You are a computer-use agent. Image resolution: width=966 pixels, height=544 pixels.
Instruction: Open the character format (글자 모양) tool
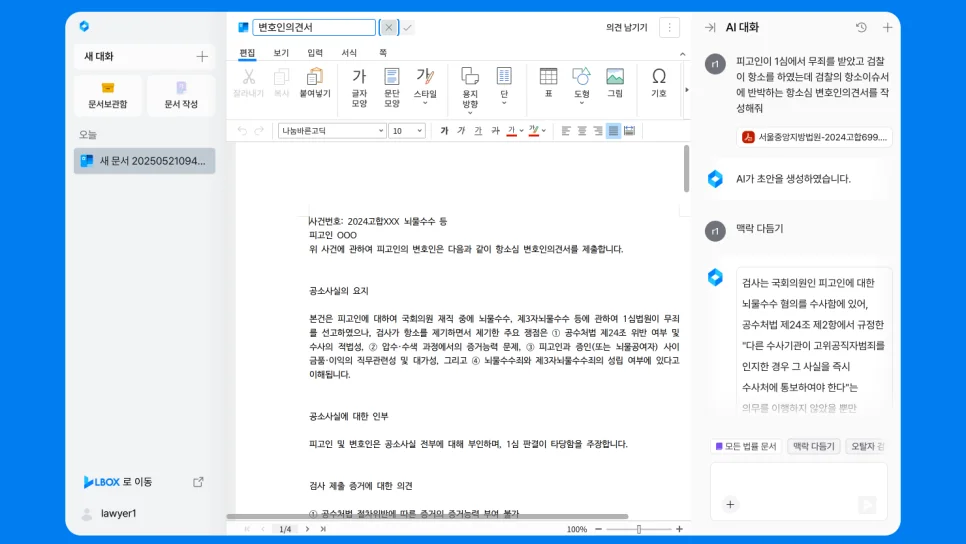[x=359, y=87]
